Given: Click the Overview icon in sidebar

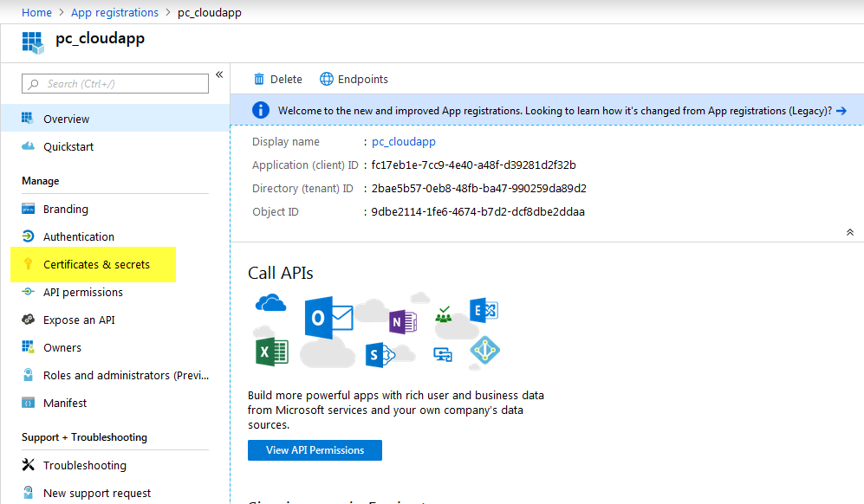Looking at the screenshot, I should click(28, 119).
